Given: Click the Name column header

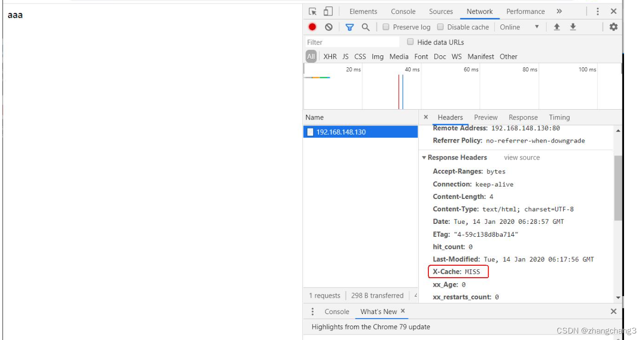Looking at the screenshot, I should (x=360, y=117).
